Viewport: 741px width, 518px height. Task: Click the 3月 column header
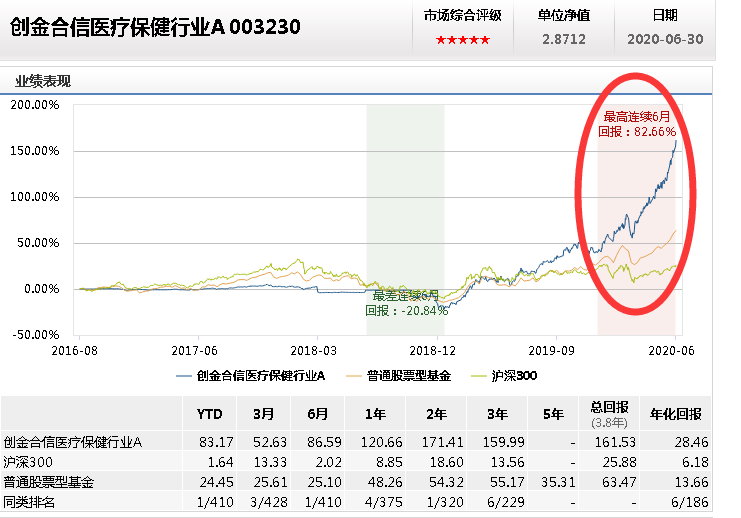pos(264,414)
